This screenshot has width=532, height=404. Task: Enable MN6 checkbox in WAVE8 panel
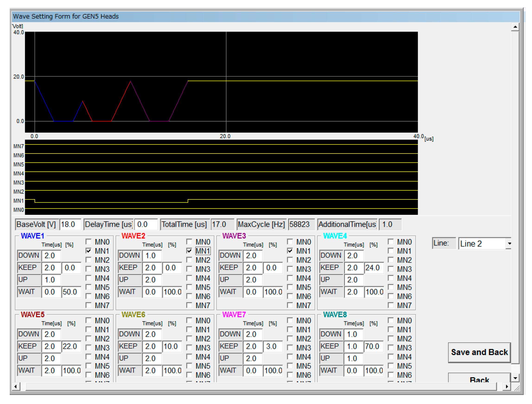tap(391, 375)
